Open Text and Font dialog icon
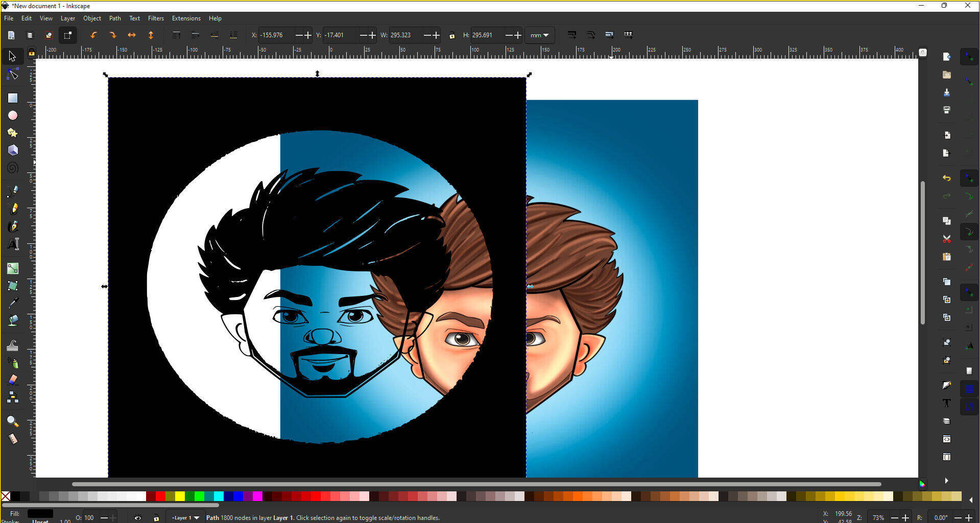980x523 pixels. pyautogui.click(x=946, y=403)
